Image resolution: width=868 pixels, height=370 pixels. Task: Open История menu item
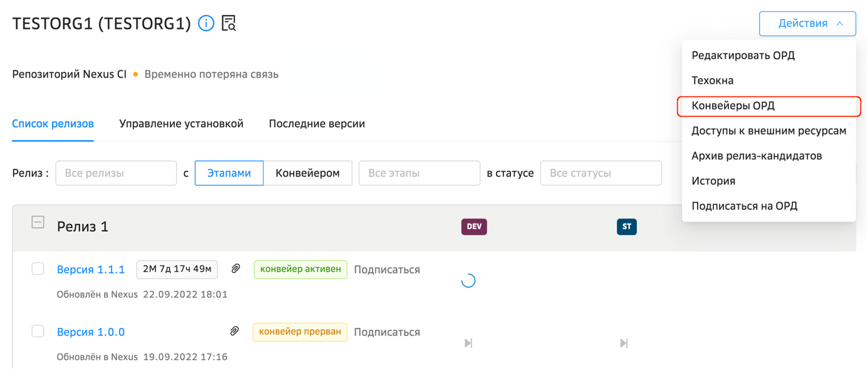point(769,181)
